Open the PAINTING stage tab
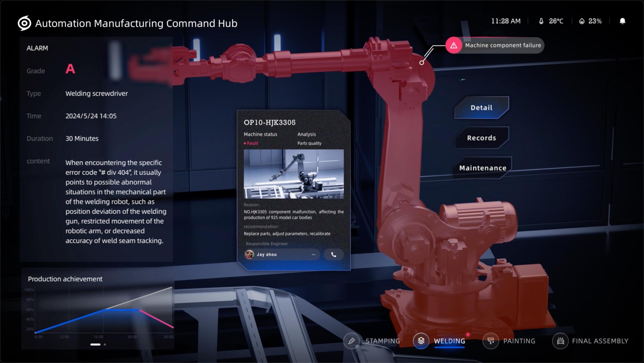644x363 pixels. click(519, 341)
